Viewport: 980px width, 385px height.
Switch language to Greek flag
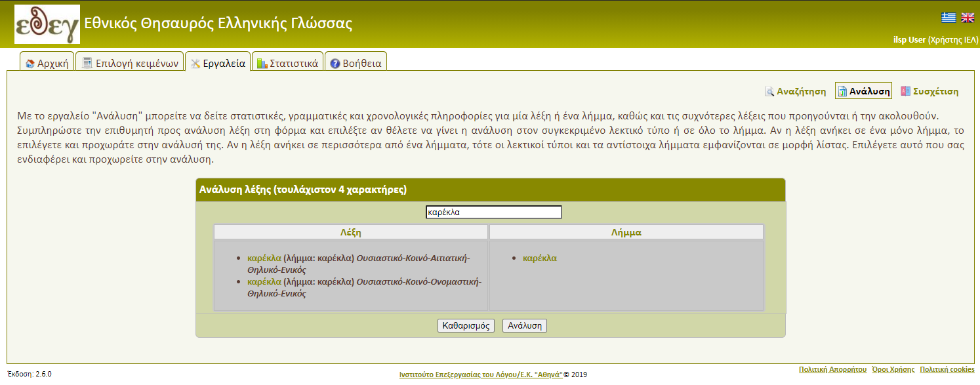point(949,18)
